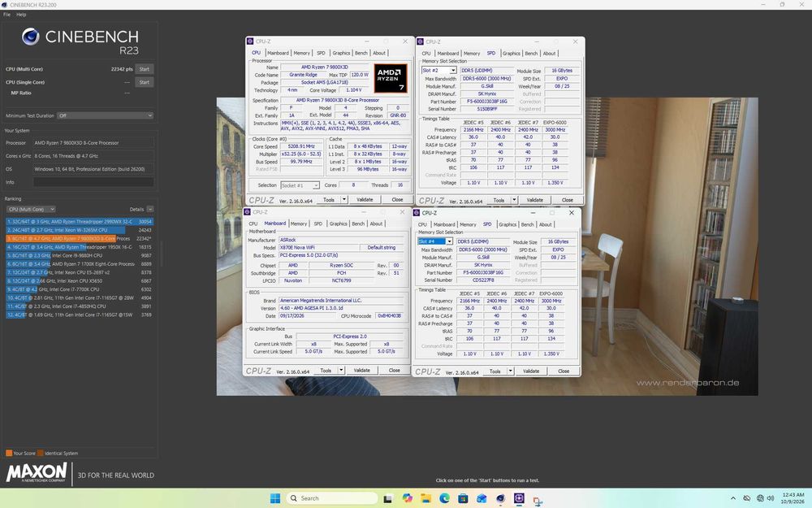Open the volume speaker tray icon

[771, 498]
